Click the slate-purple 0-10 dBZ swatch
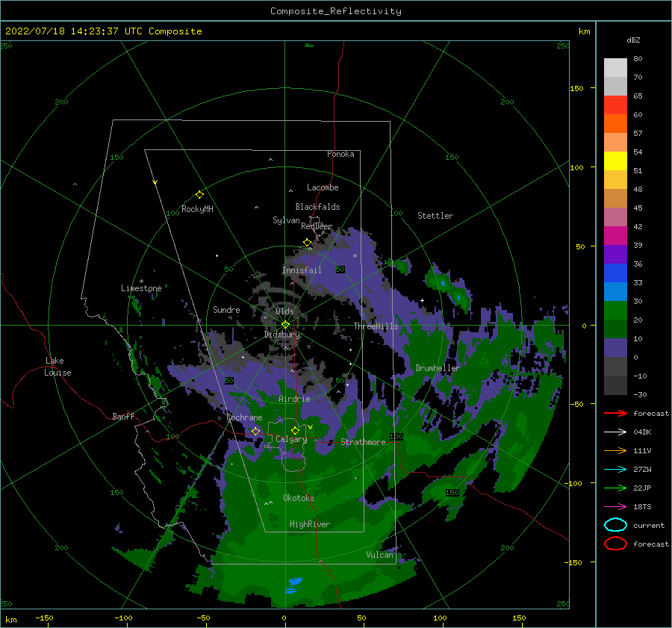672x628 pixels. click(x=615, y=348)
